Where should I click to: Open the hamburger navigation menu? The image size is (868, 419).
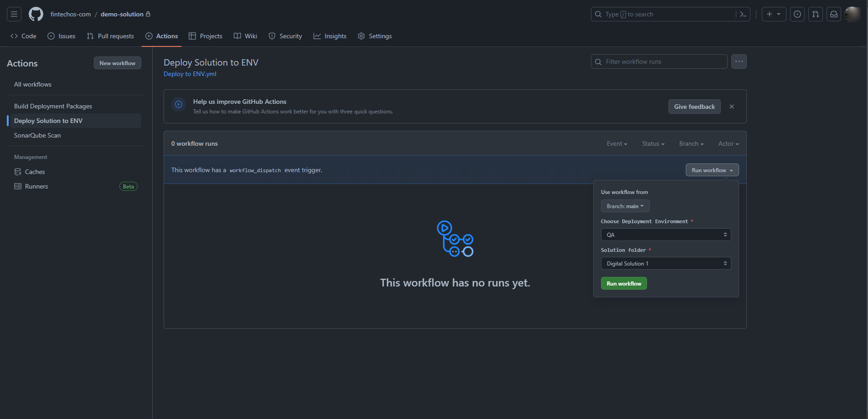(x=14, y=14)
